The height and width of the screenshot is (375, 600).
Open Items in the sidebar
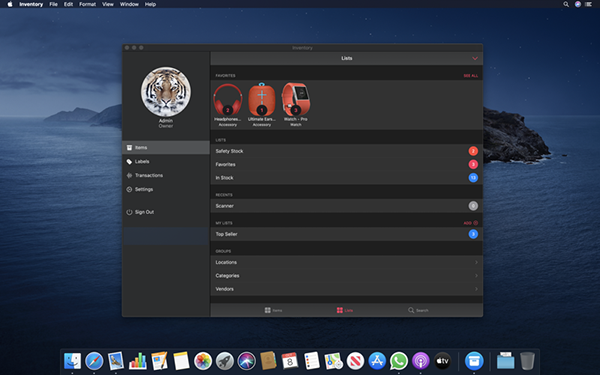click(x=166, y=147)
